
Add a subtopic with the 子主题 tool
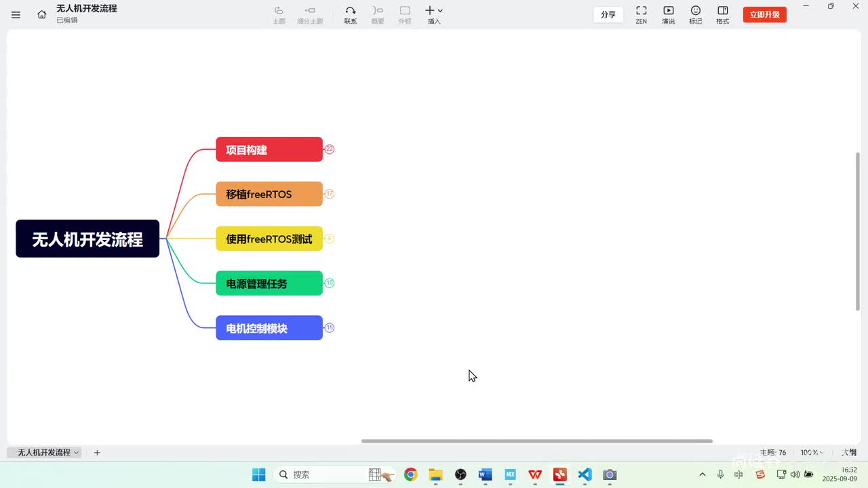[x=310, y=15]
